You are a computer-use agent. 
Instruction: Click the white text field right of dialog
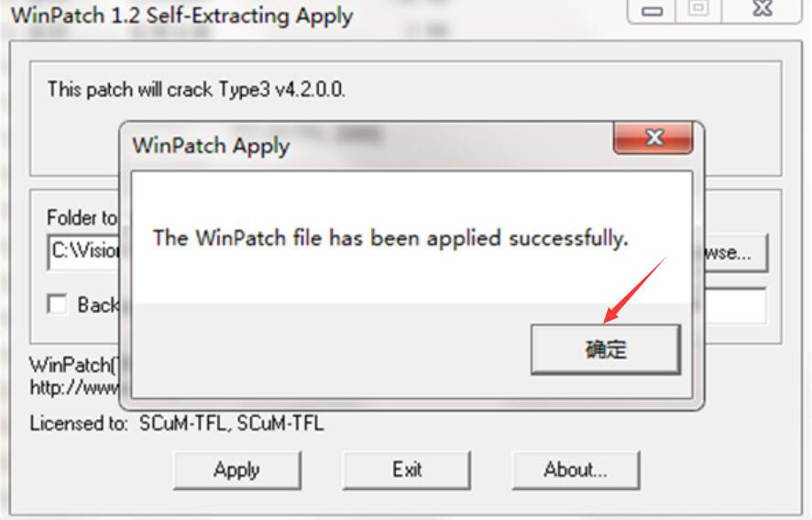point(735,306)
